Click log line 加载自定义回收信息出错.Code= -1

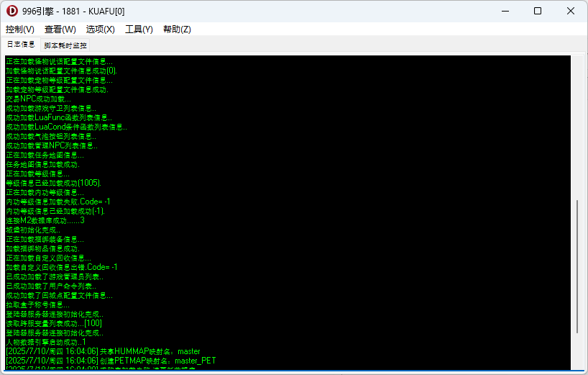click(62, 267)
